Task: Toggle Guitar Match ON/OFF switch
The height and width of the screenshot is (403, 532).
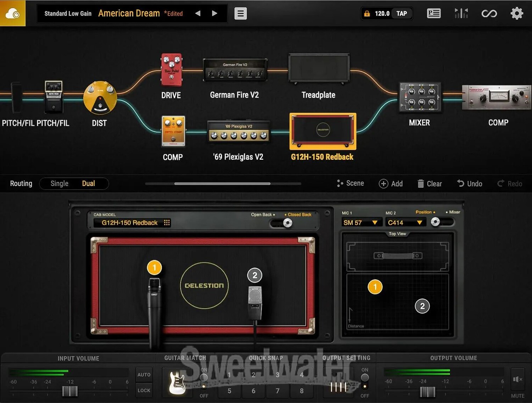Action: pyautogui.click(x=204, y=381)
